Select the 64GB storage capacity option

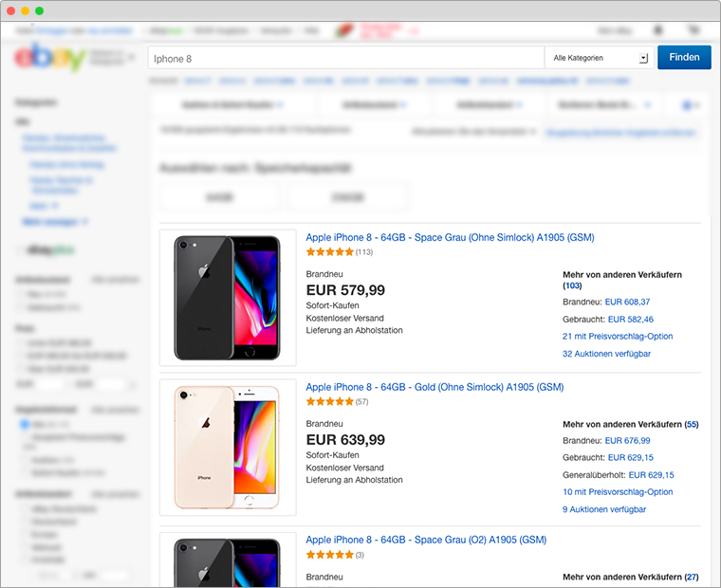coord(219,197)
